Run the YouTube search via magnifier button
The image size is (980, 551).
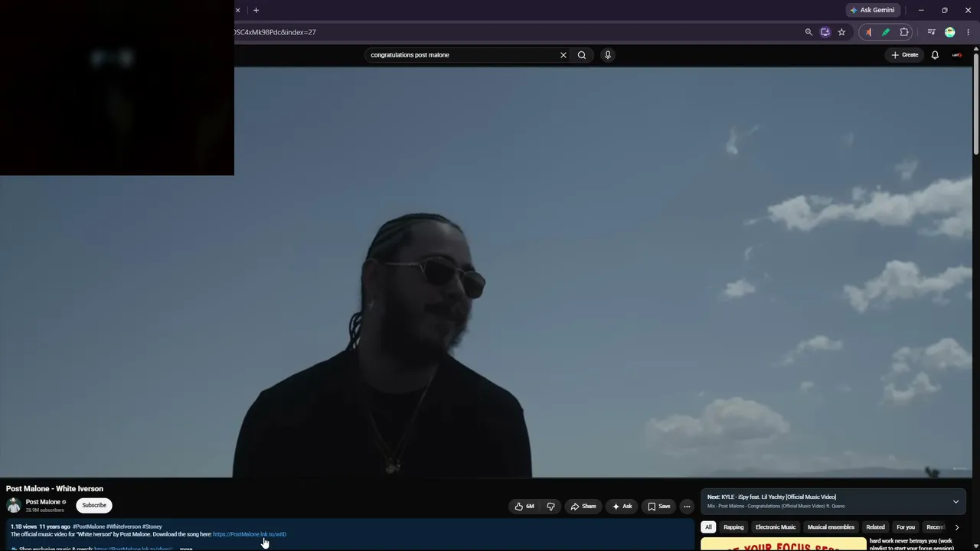pyautogui.click(x=582, y=55)
